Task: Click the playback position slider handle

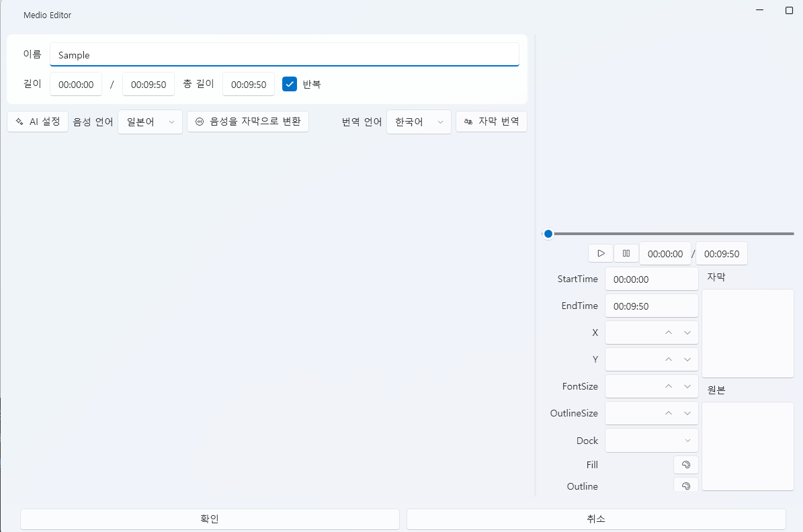Action: (548, 234)
